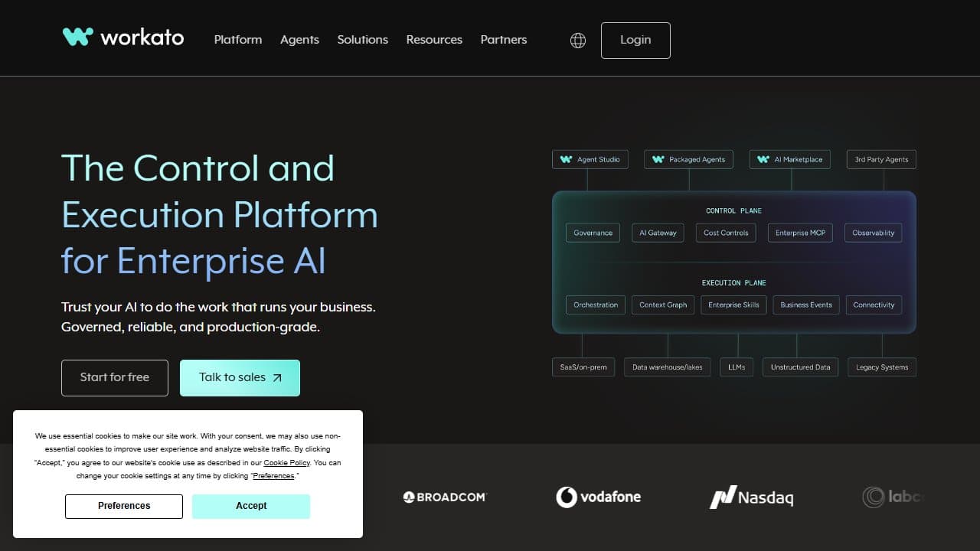Open the Cookie Policy link
The width and height of the screenshot is (980, 551).
coord(286,463)
